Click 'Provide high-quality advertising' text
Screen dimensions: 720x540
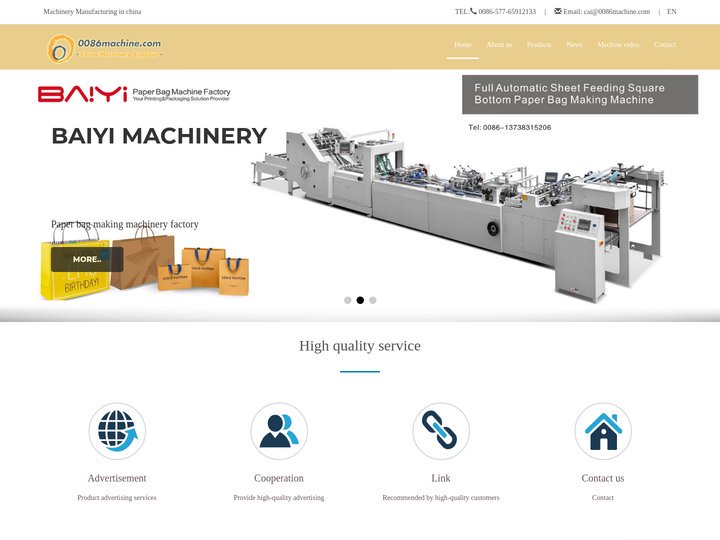click(279, 498)
